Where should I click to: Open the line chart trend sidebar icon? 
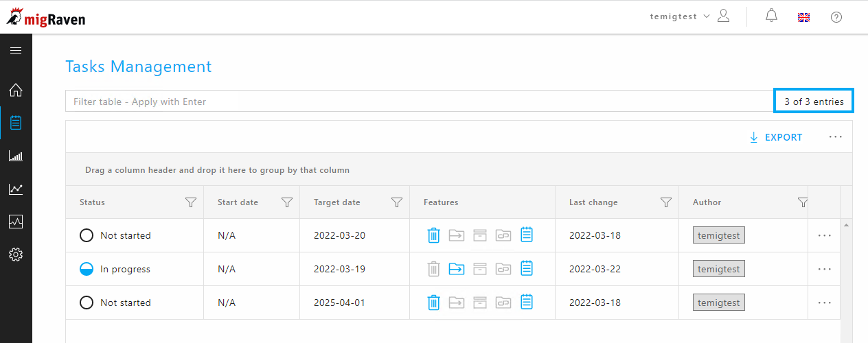16,189
